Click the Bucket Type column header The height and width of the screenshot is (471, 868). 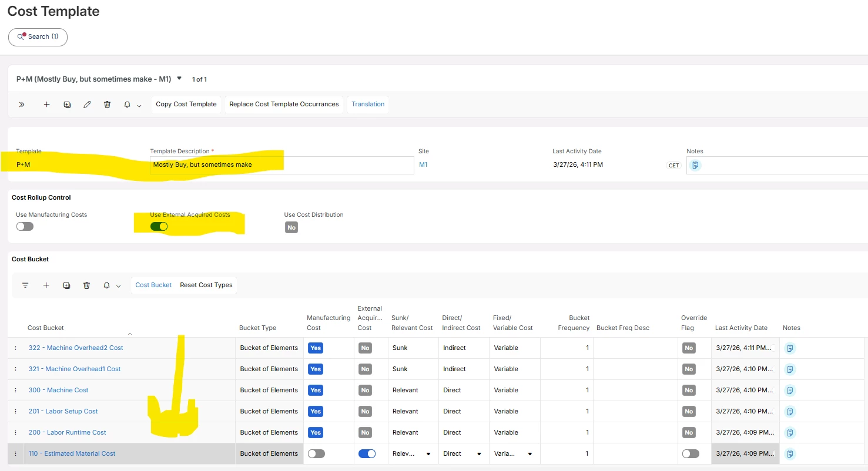click(x=258, y=328)
